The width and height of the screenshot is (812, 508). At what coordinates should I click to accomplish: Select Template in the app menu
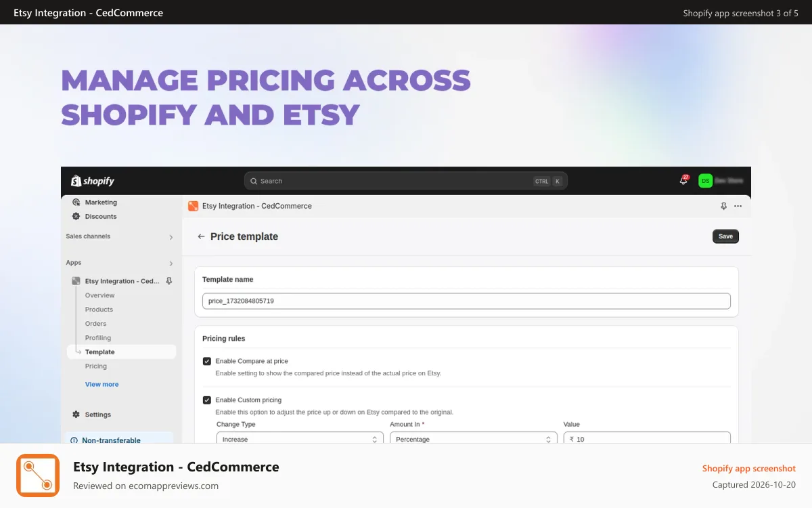point(121,352)
